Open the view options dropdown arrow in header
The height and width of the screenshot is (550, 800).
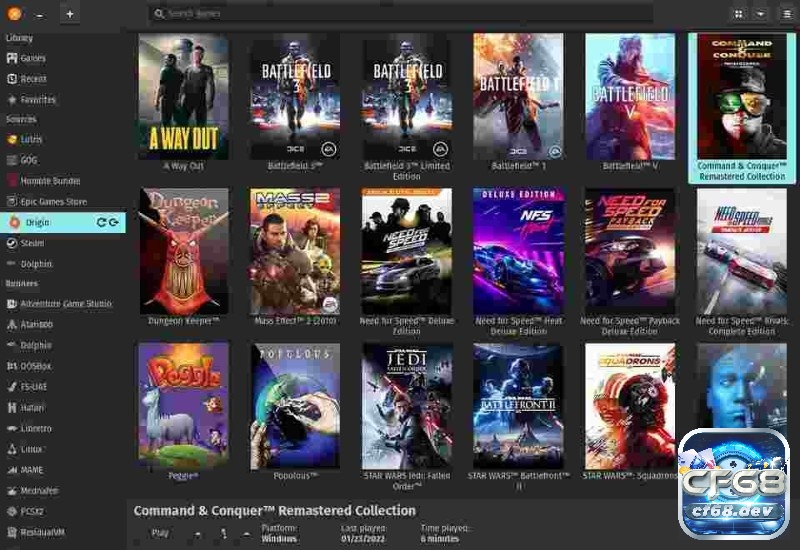tap(760, 14)
